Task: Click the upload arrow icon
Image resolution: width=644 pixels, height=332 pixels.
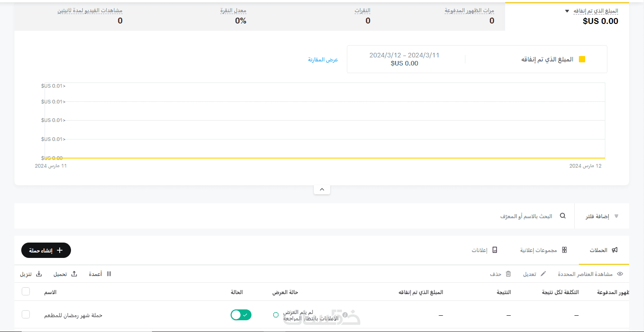Action: (x=75, y=274)
